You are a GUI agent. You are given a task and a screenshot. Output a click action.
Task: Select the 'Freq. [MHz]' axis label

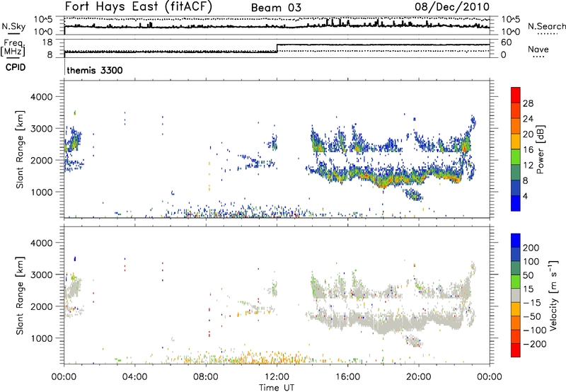click(x=13, y=47)
